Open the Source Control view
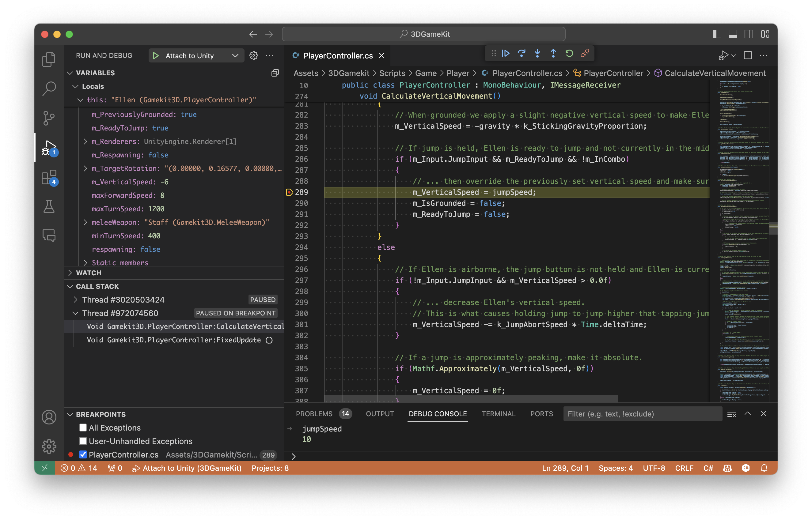Screen dimensions: 812x520 pyautogui.click(x=49, y=118)
